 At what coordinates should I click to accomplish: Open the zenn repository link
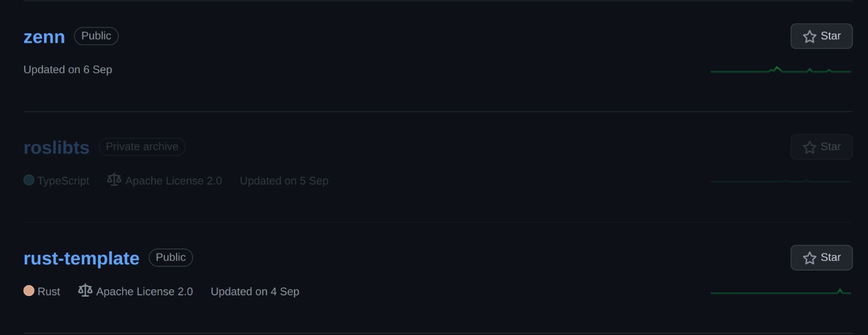(x=44, y=37)
